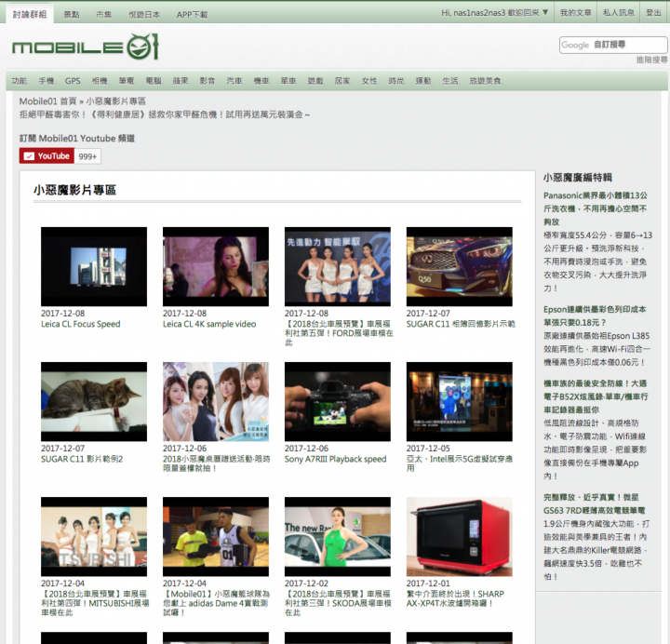Image resolution: width=670 pixels, height=644 pixels.
Task: Click 繁中介面終於出現 SHARP title link
Action: tap(455, 598)
